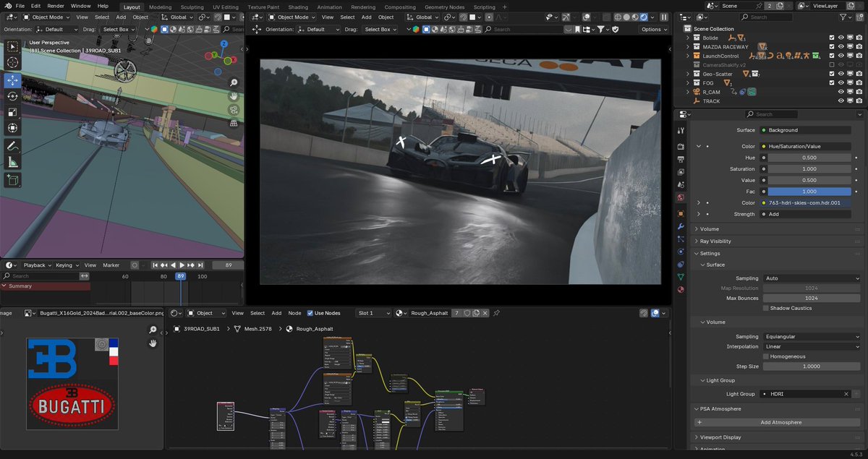Select the Move tool in left toolbar
868x459 pixels.
13,80
